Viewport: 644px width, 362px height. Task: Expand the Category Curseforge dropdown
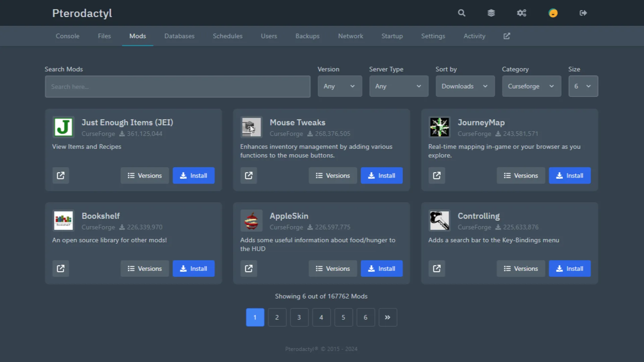click(x=531, y=86)
